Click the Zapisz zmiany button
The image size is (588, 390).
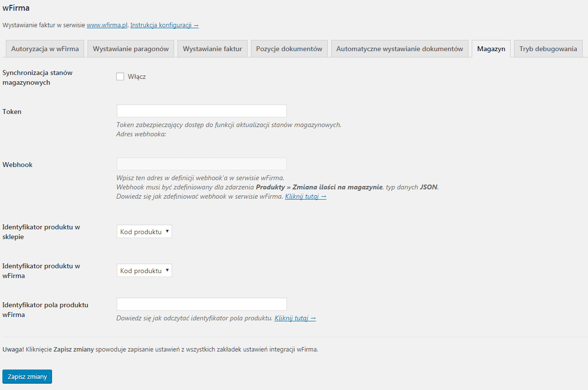pyautogui.click(x=27, y=377)
